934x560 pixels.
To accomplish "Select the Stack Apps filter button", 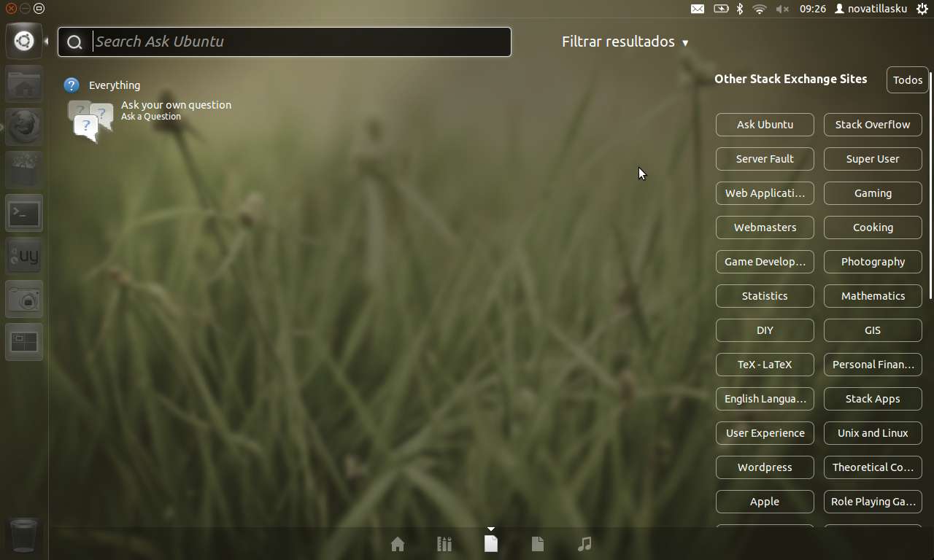I will coord(873,399).
